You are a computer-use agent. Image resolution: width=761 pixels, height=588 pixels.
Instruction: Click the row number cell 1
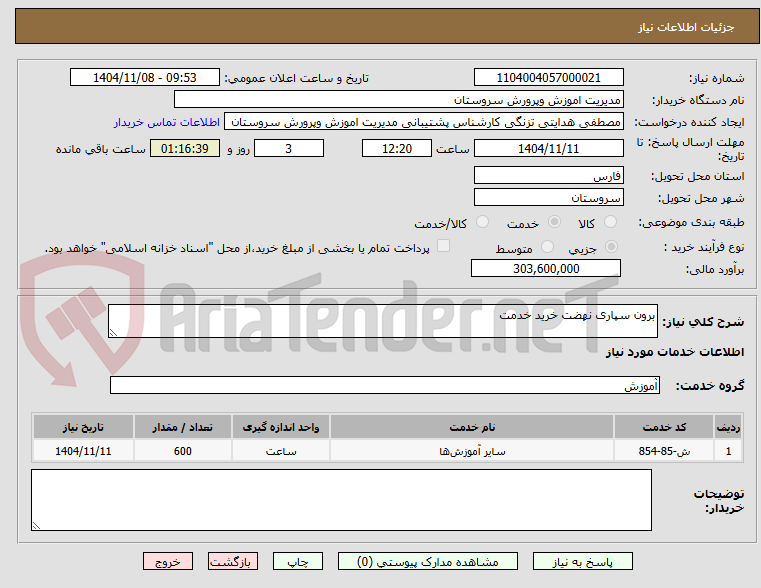(x=728, y=451)
